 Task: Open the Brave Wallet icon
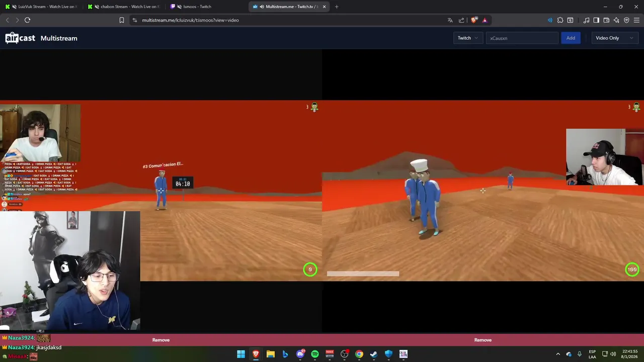click(606, 20)
